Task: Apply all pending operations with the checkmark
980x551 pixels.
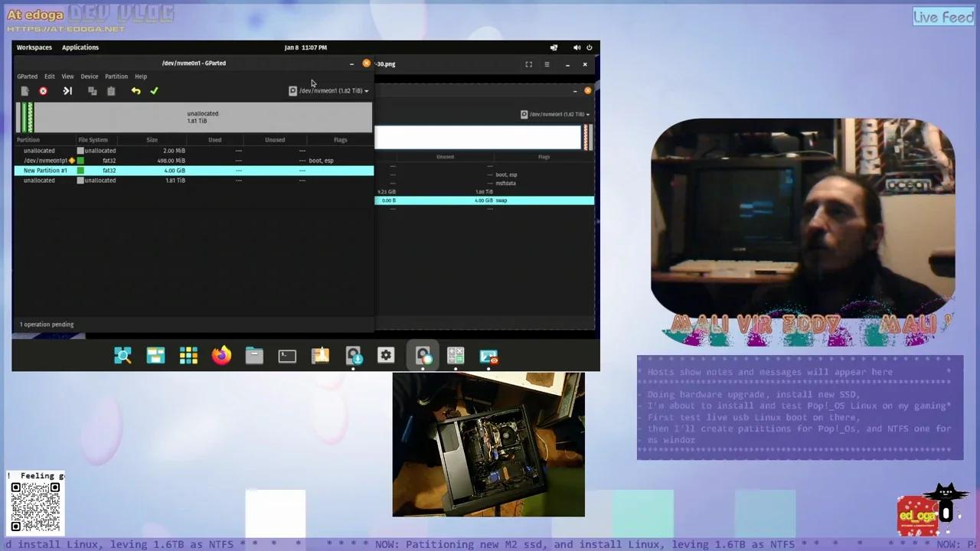Action: coord(154,90)
